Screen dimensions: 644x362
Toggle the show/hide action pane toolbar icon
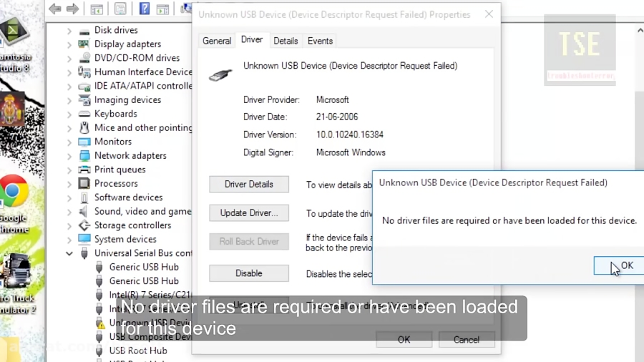[162, 9]
